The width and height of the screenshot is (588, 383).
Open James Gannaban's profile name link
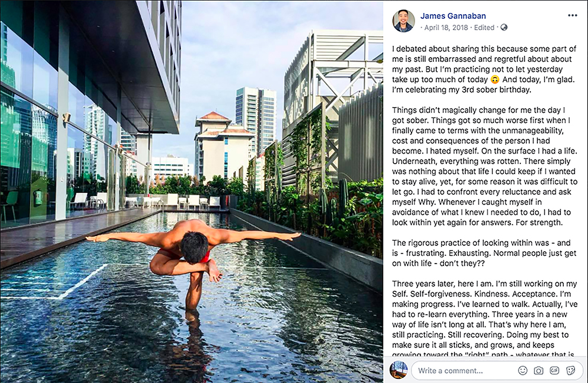453,16
